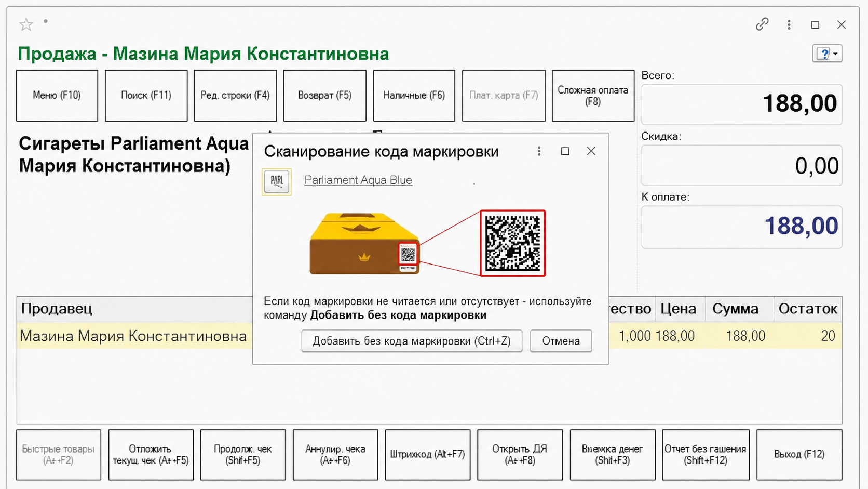Image resolution: width=868 pixels, height=489 pixels.
Task: Click the Parliament product thumbnail icon
Action: pyautogui.click(x=277, y=182)
